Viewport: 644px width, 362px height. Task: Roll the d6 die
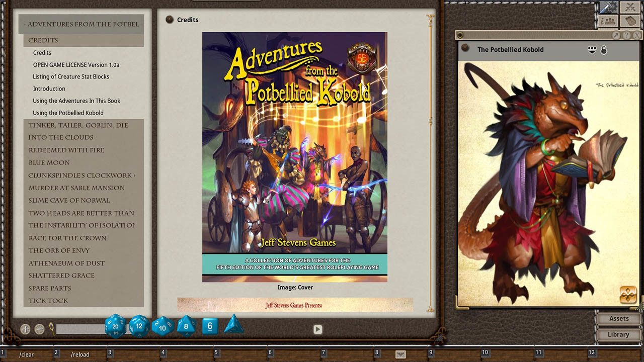(x=210, y=326)
